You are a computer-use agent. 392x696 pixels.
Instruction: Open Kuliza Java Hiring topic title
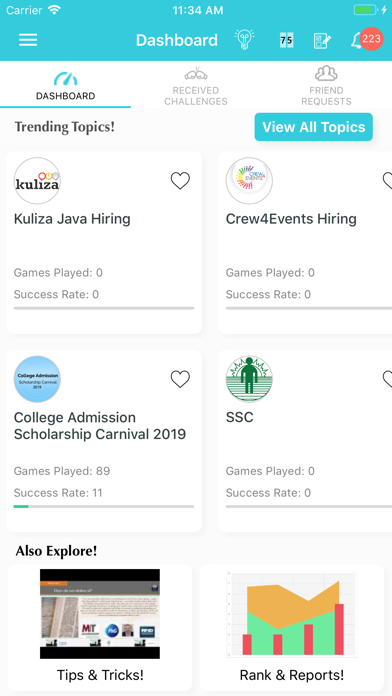click(x=72, y=219)
